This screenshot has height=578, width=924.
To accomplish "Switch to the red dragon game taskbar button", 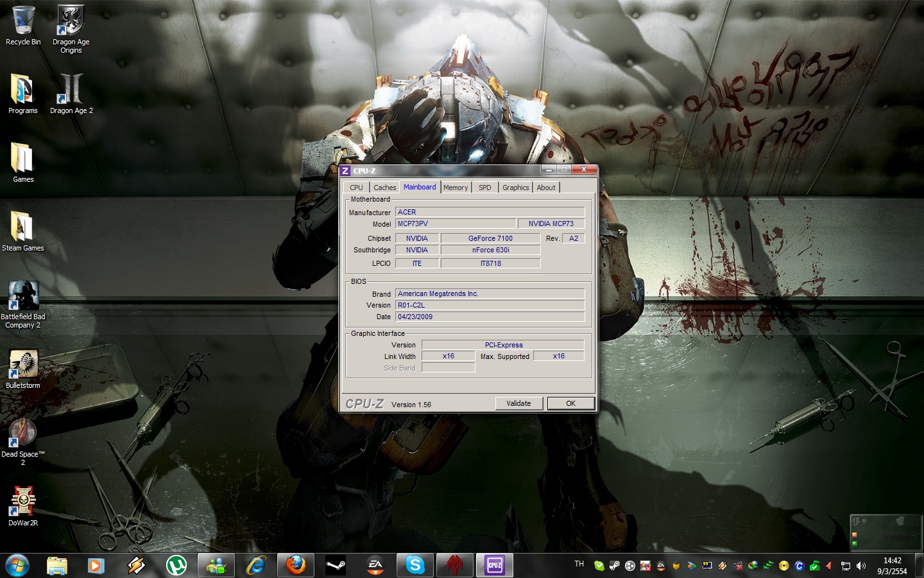I will (x=455, y=565).
